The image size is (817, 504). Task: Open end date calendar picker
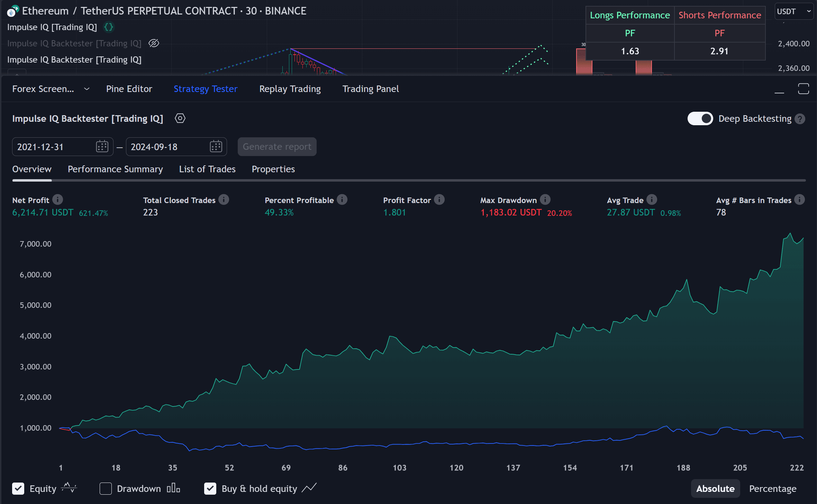pos(216,147)
